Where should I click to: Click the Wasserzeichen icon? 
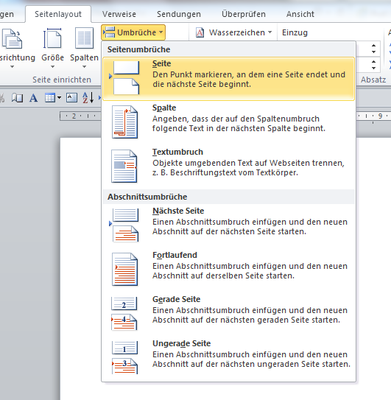(200, 33)
